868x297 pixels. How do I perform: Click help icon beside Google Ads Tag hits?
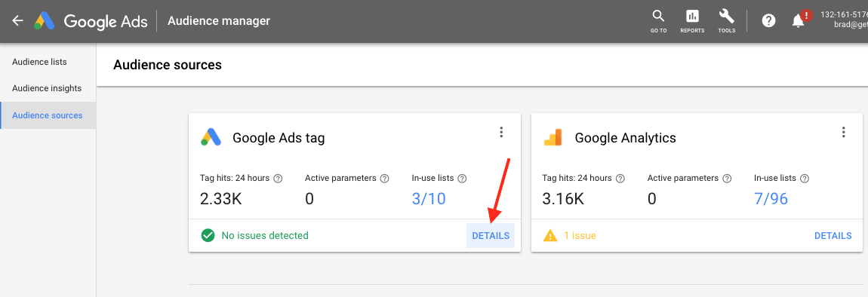279,179
